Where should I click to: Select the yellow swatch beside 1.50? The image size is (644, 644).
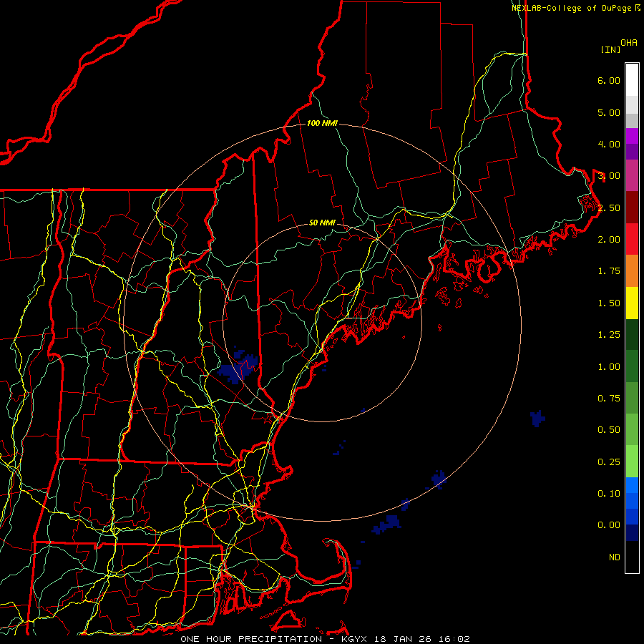(x=632, y=303)
